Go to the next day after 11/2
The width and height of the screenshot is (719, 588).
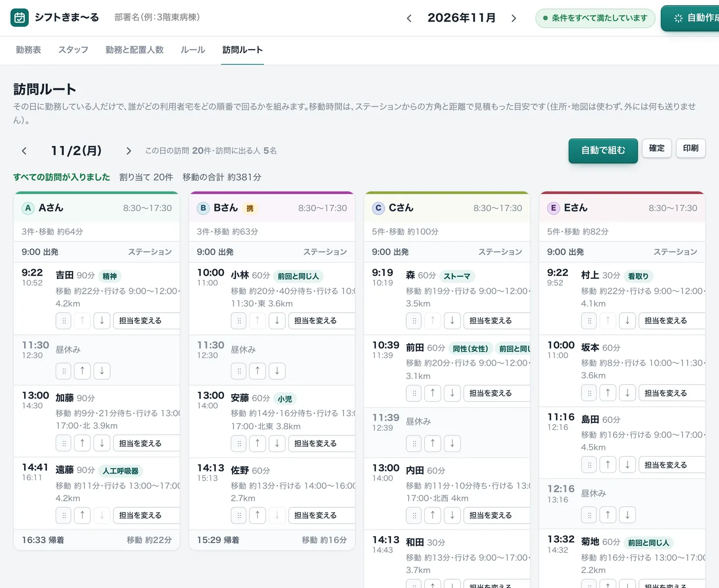click(129, 151)
